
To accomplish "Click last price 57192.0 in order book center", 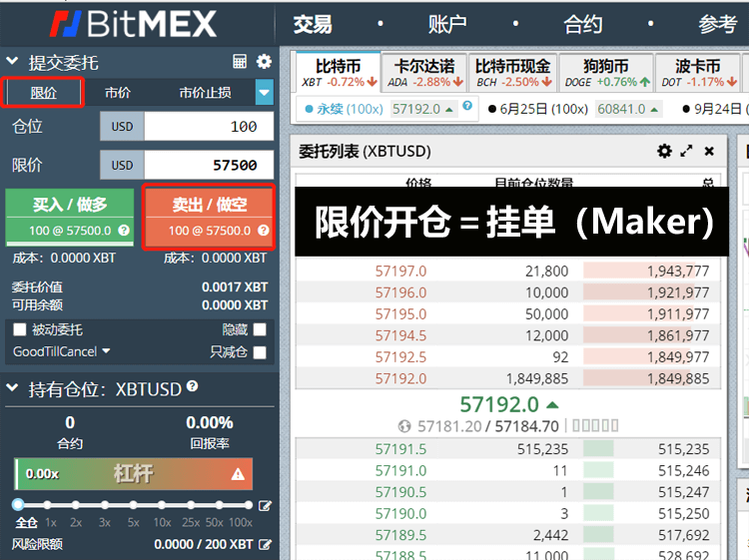I will coord(499,404).
